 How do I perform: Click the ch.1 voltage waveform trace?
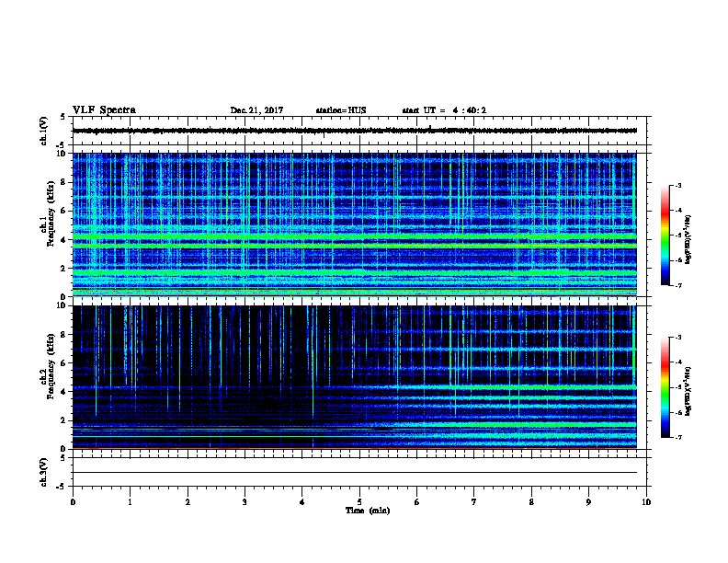point(355,131)
